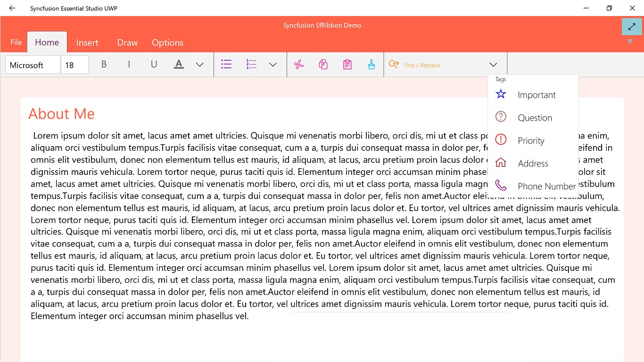
Task: Expand the list options dropdown arrow
Action: [x=273, y=65]
